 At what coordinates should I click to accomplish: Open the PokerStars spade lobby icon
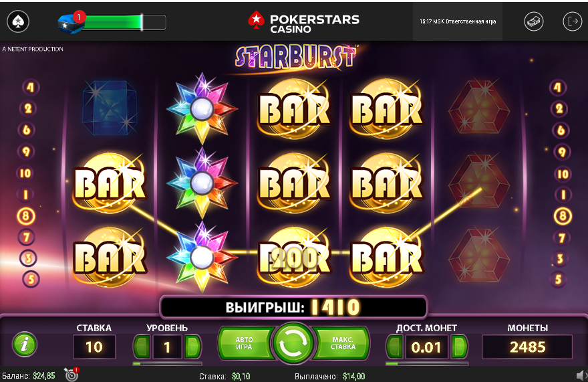[18, 21]
